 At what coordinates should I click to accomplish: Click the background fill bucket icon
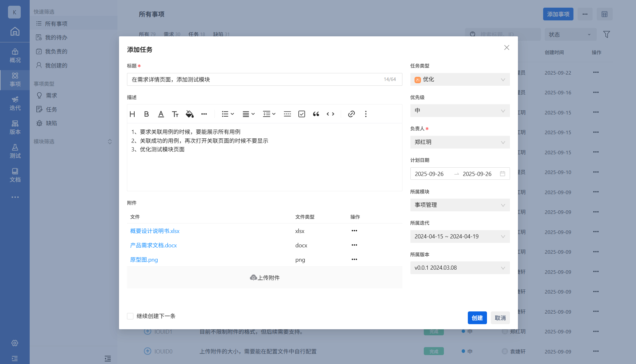click(190, 114)
